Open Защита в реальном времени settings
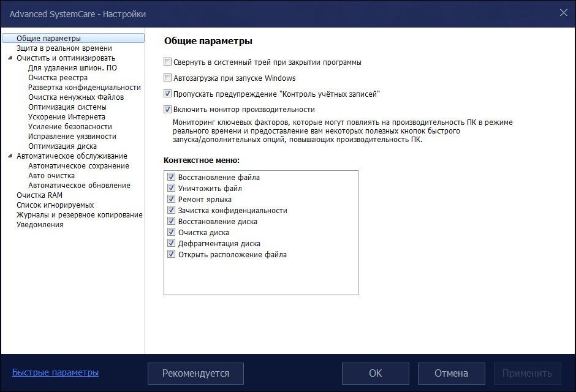 [64, 48]
